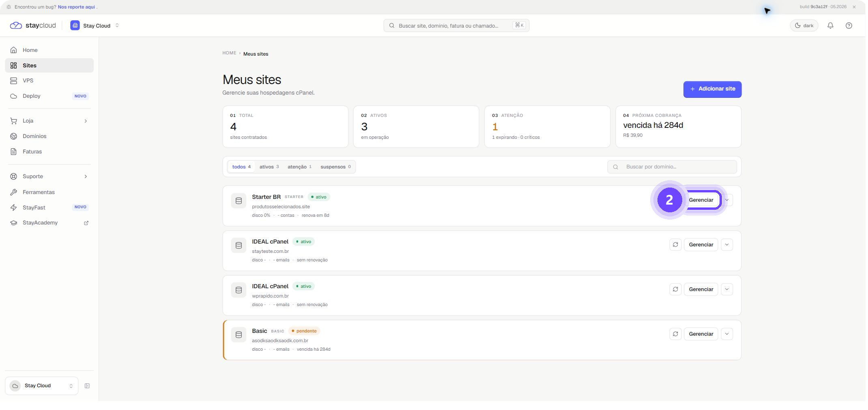
Task: Toggle dark mode
Action: (804, 26)
